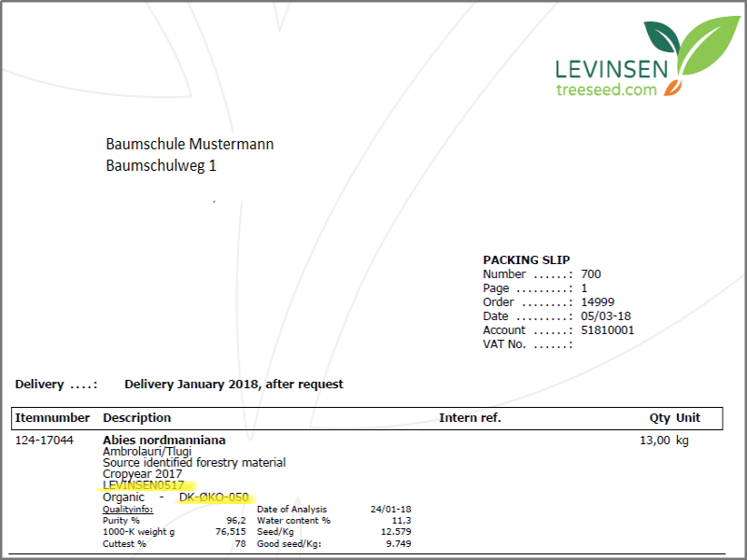Select the date 05/03-18
Image resolution: width=747 pixels, height=560 pixels.
605,316
